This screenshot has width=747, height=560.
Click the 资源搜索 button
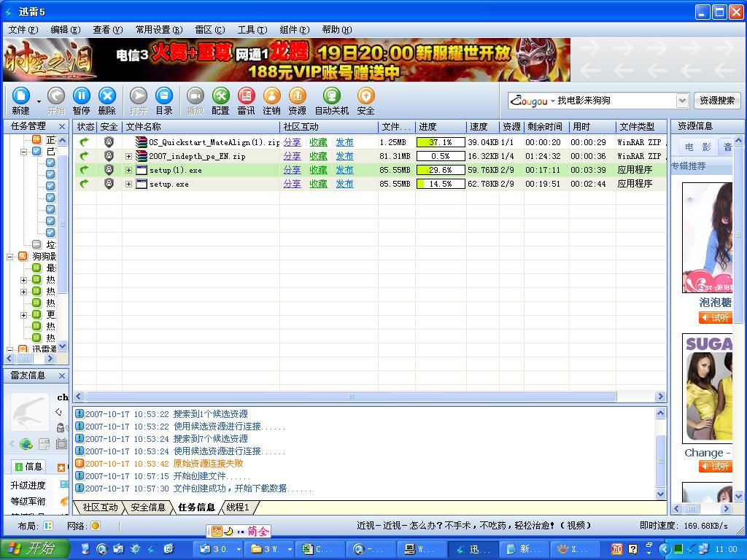[717, 101]
